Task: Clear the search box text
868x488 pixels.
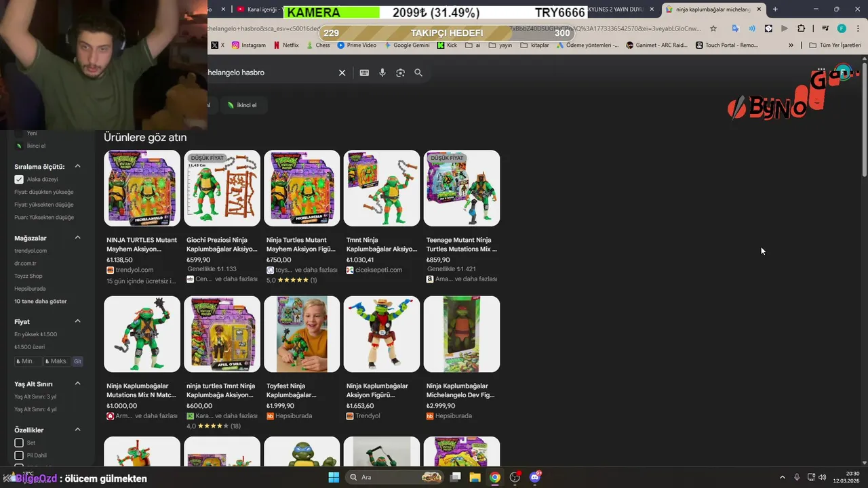Action: pyautogui.click(x=342, y=73)
